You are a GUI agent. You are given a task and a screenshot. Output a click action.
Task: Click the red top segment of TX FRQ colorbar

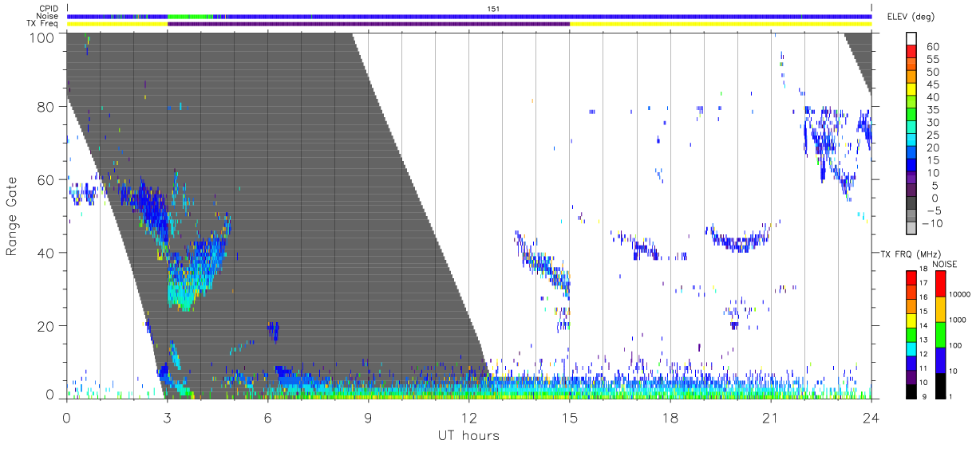911,277
